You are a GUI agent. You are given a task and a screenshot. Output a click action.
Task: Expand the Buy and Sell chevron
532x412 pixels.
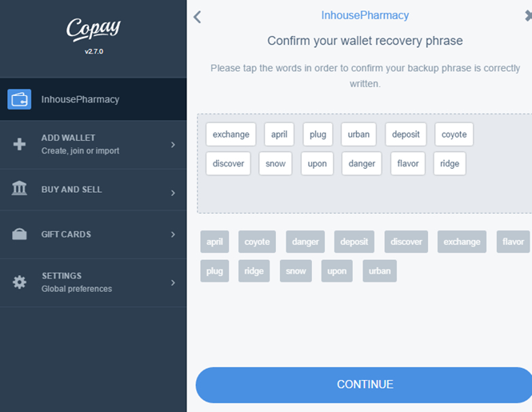coord(173,193)
